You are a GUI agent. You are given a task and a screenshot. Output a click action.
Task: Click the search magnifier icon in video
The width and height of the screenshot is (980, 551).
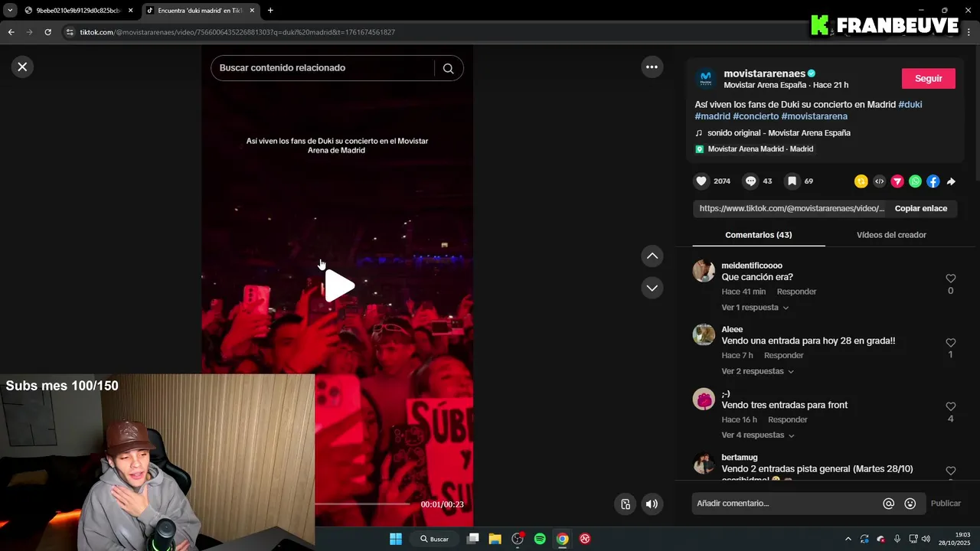448,68
